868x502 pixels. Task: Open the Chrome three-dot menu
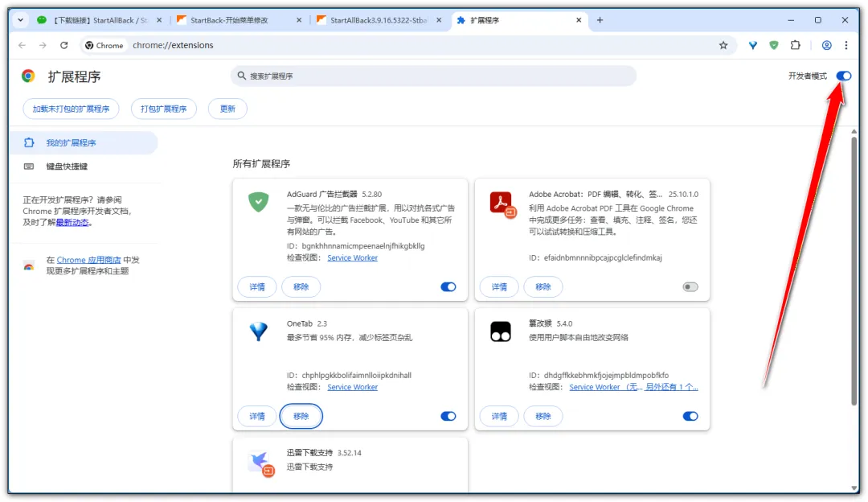(x=846, y=45)
